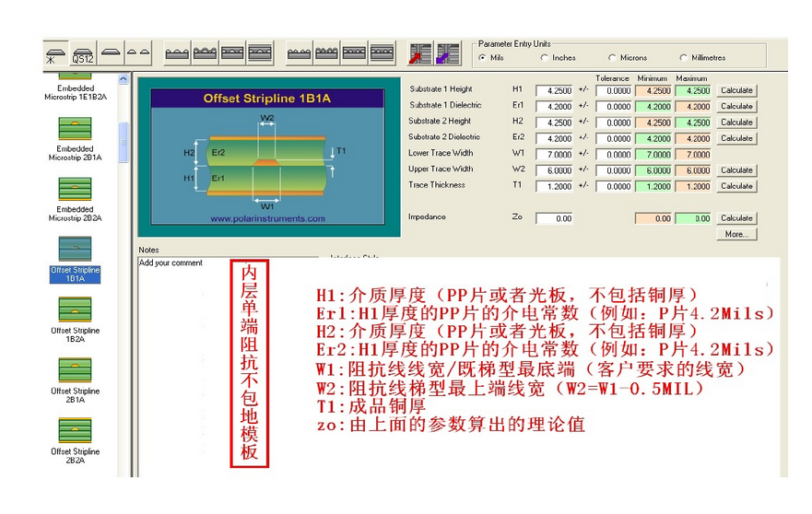Edit the H1 Substrate 1 Height value
Screen dimensions: 812x514
click(554, 90)
